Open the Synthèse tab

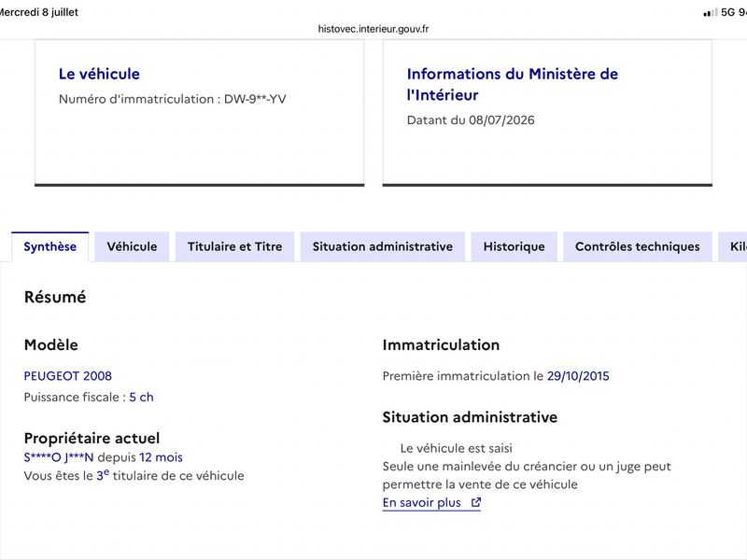point(50,246)
